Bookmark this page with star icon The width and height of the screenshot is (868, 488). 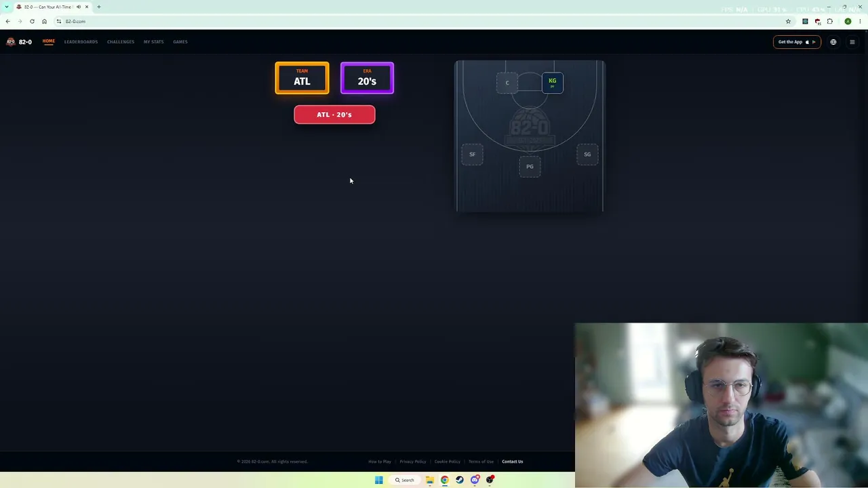point(788,21)
